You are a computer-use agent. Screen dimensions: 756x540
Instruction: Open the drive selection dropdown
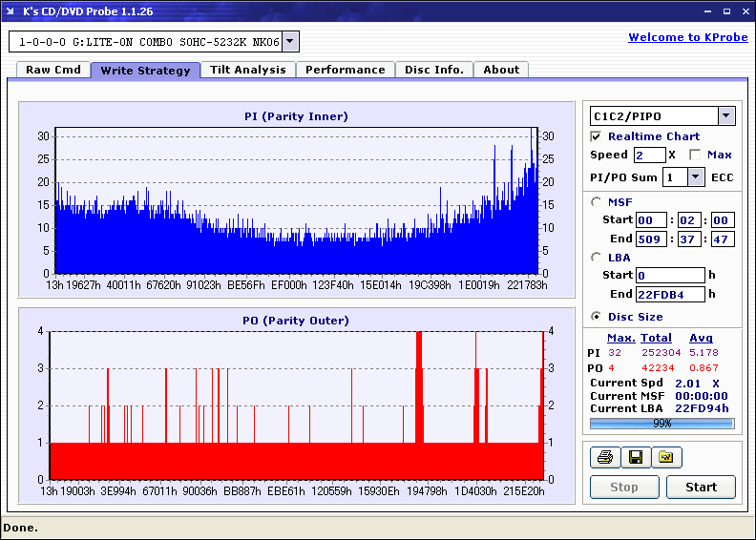point(291,42)
